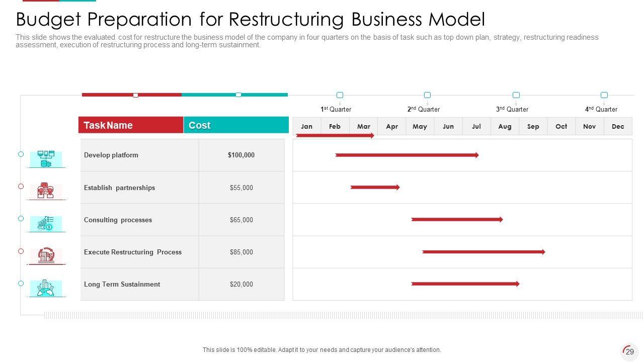Click the Execute Restructuring Process building icon
Viewport: 644px width, 362px height.
coord(46,255)
